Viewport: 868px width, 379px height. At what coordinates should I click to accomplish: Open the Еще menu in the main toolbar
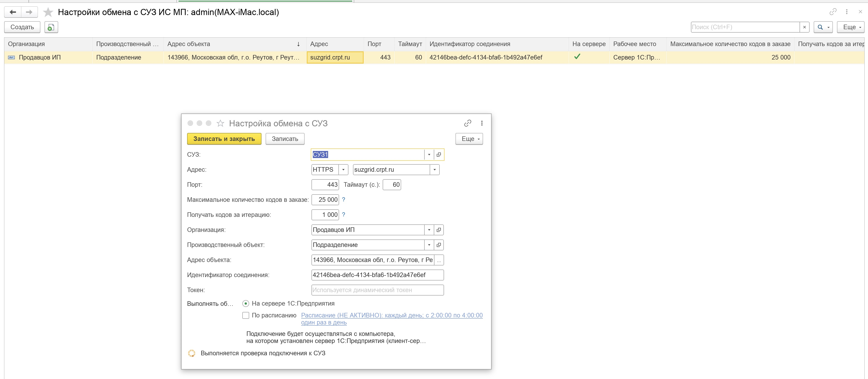coord(850,27)
